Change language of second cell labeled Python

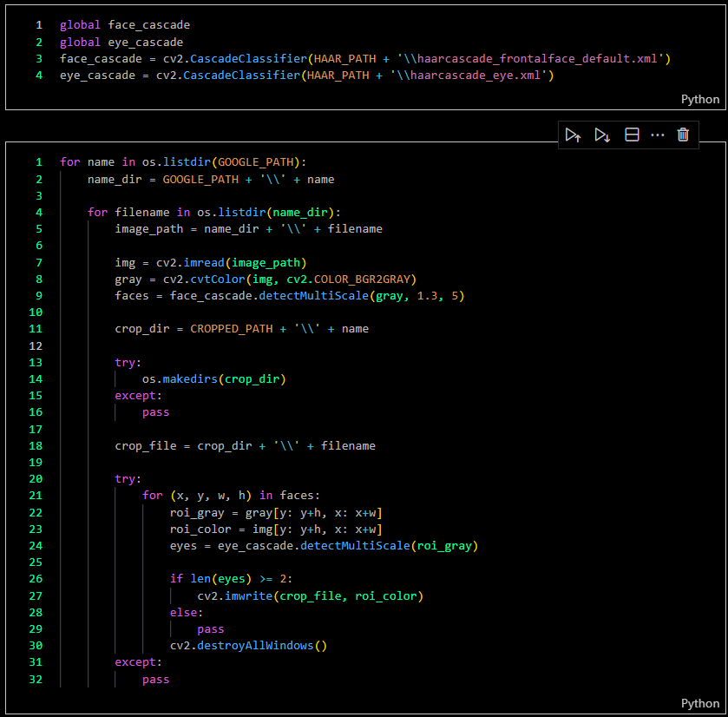(699, 703)
